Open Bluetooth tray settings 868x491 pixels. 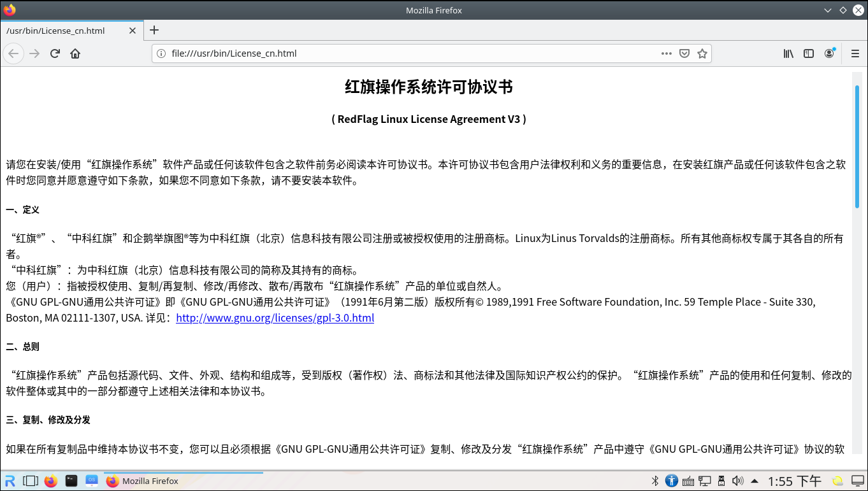click(x=655, y=481)
